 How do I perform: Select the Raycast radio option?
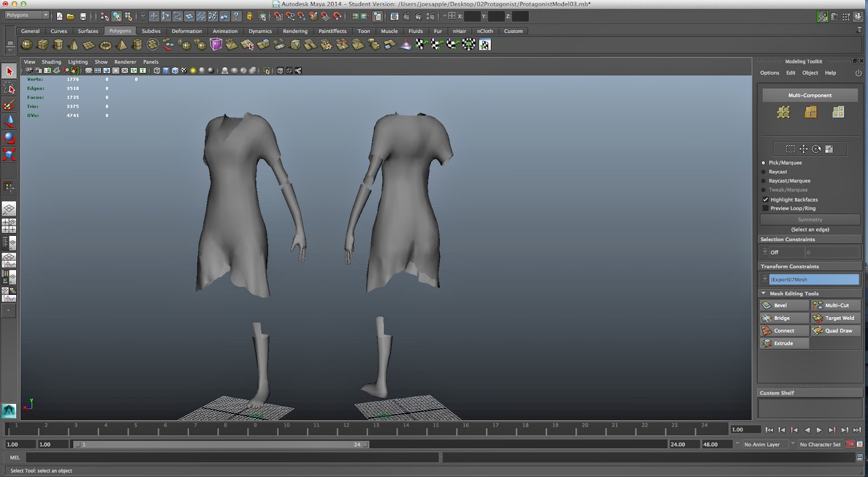click(x=763, y=172)
